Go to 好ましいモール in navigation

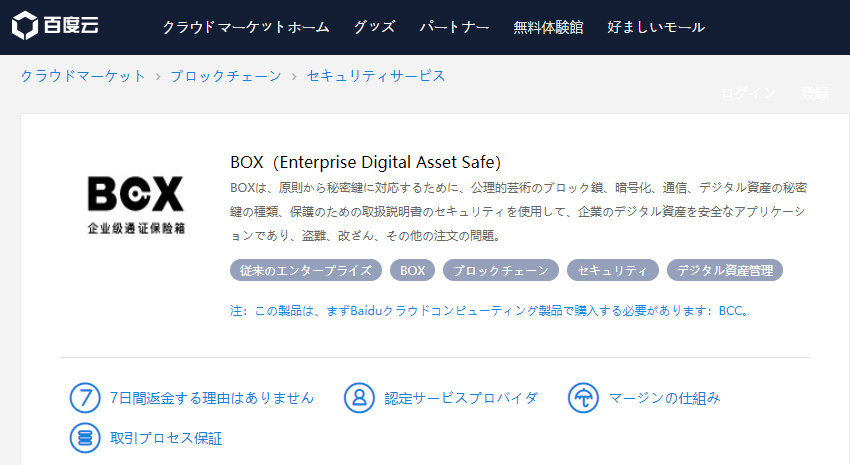[x=656, y=27]
